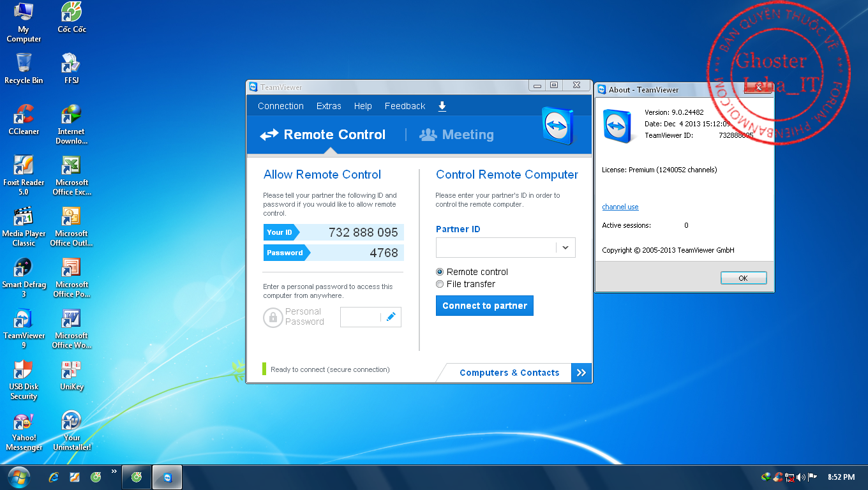Click the channel use link
This screenshot has width=868, height=490.
tap(620, 207)
